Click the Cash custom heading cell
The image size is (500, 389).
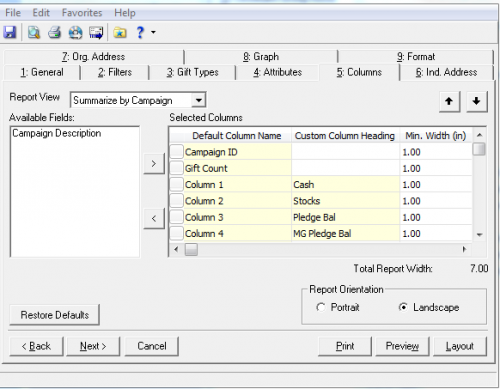(x=345, y=184)
